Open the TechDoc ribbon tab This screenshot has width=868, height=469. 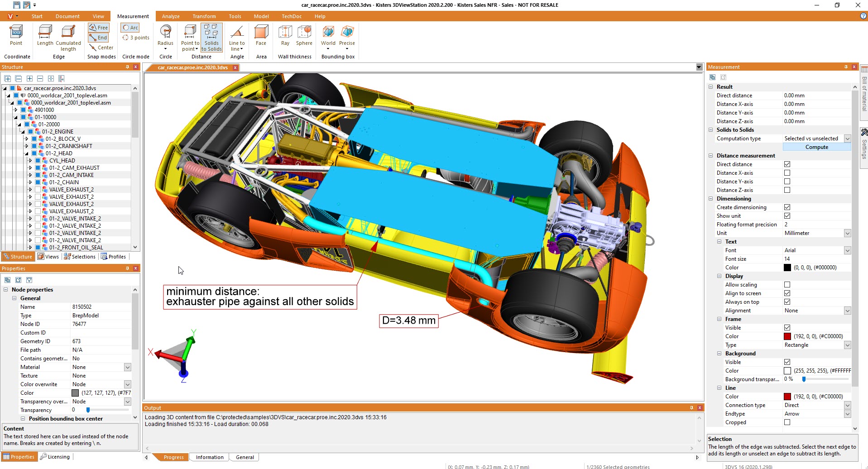click(x=292, y=16)
